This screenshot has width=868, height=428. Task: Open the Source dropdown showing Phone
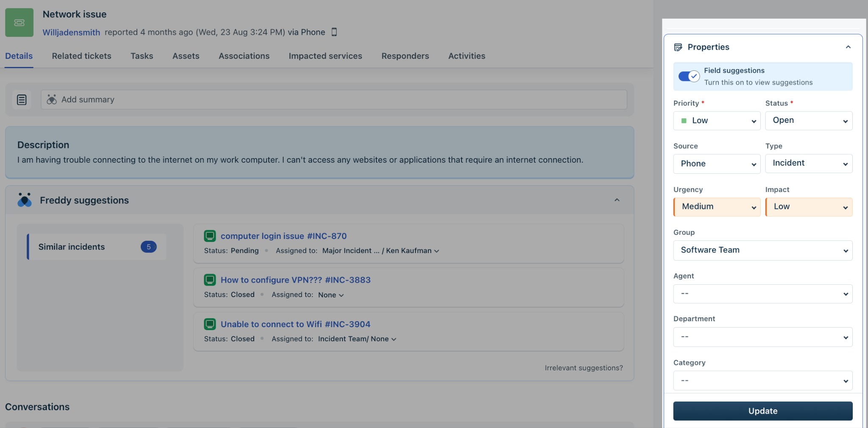point(717,164)
